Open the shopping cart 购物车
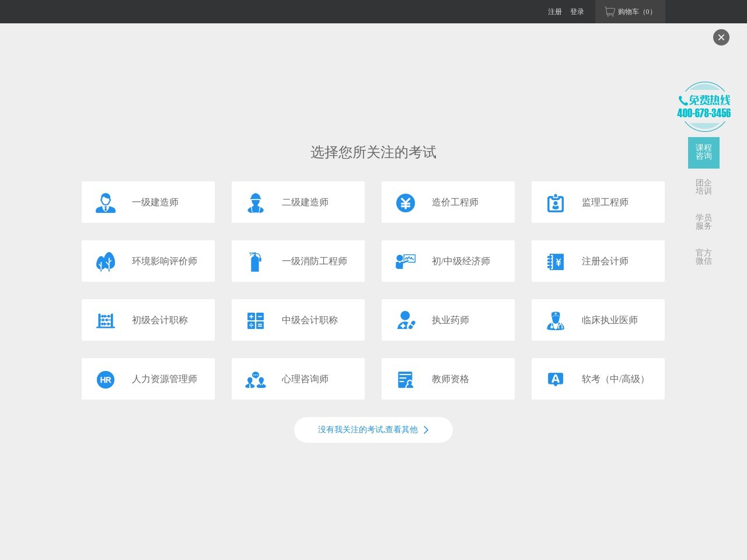The width and height of the screenshot is (747, 560). click(629, 12)
